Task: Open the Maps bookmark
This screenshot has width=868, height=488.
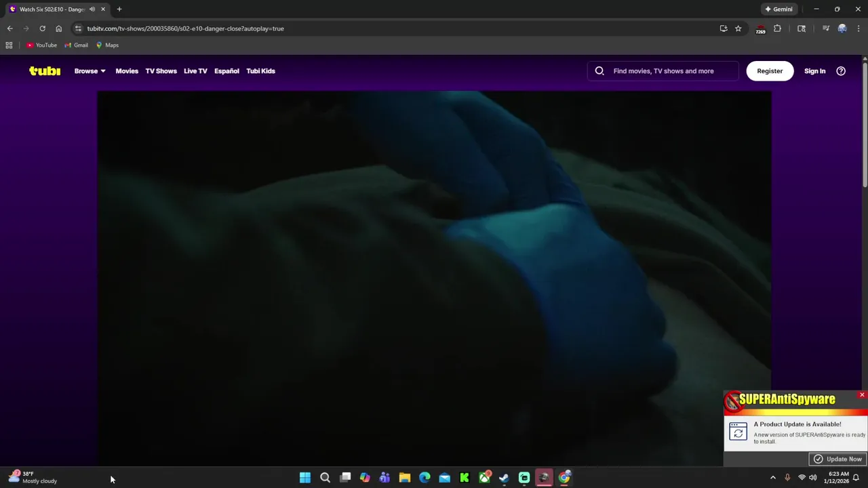Action: pos(107,45)
